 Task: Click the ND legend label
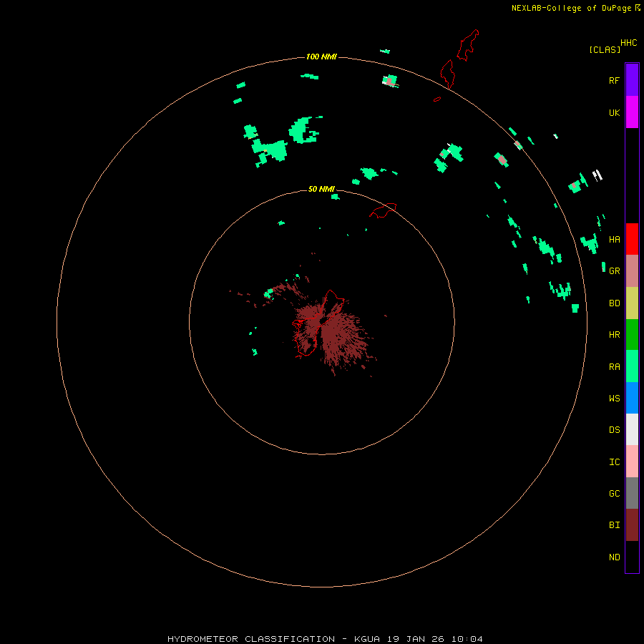(614, 557)
